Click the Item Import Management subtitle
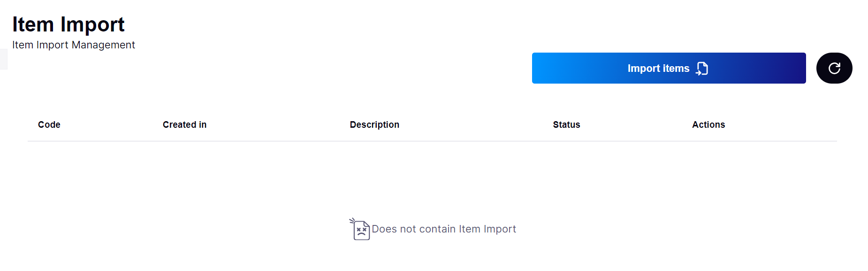This screenshot has height=271, width=868. (74, 45)
